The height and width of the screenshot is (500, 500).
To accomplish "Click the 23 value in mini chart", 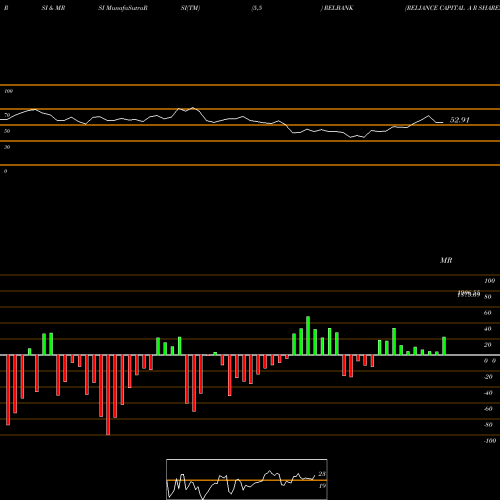I will coord(322,474).
